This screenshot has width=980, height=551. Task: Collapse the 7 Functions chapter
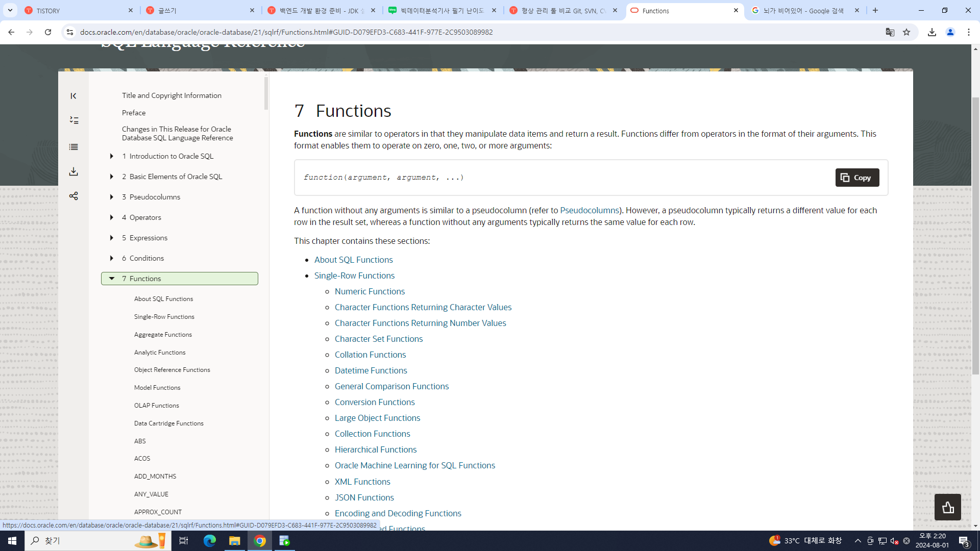pos(111,279)
